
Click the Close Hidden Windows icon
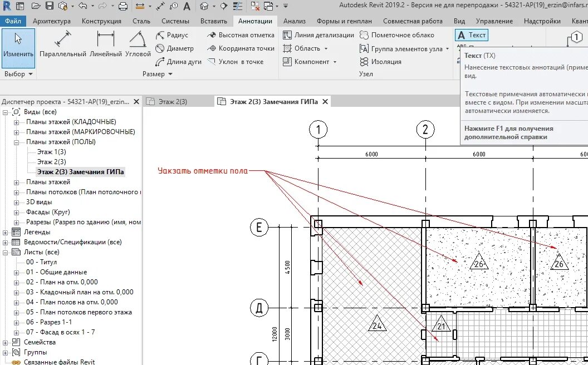[x=255, y=6]
